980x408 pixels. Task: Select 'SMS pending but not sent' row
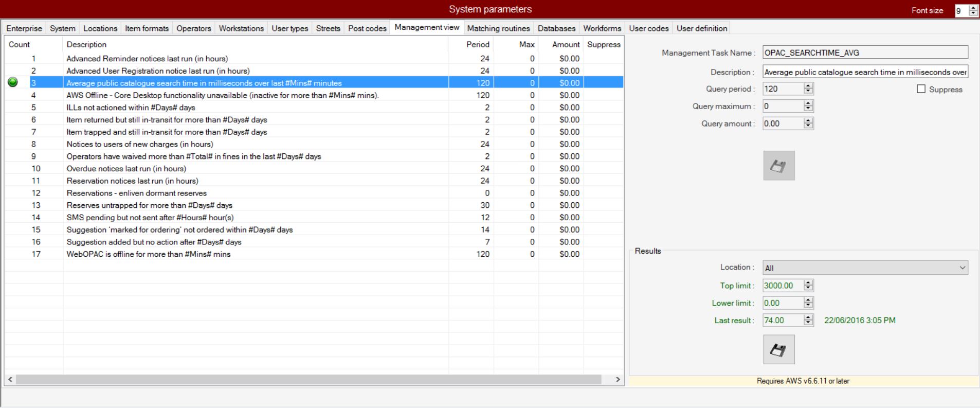314,217
